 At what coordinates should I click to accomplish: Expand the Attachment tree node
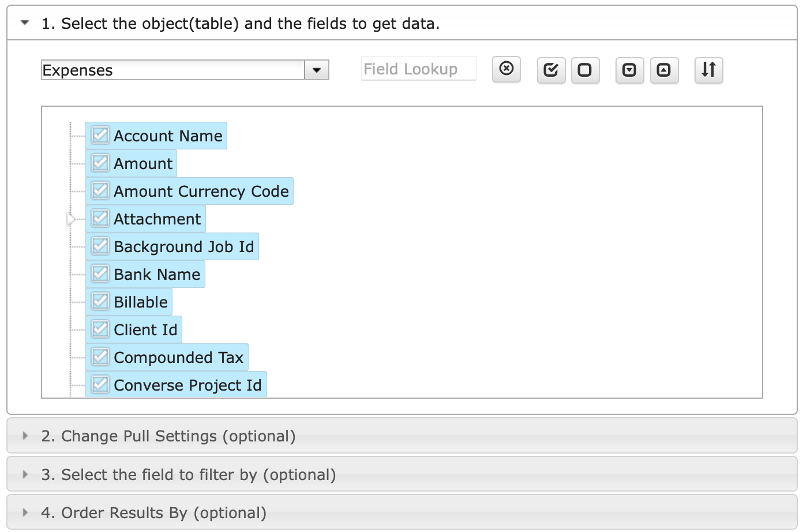pyautogui.click(x=71, y=219)
